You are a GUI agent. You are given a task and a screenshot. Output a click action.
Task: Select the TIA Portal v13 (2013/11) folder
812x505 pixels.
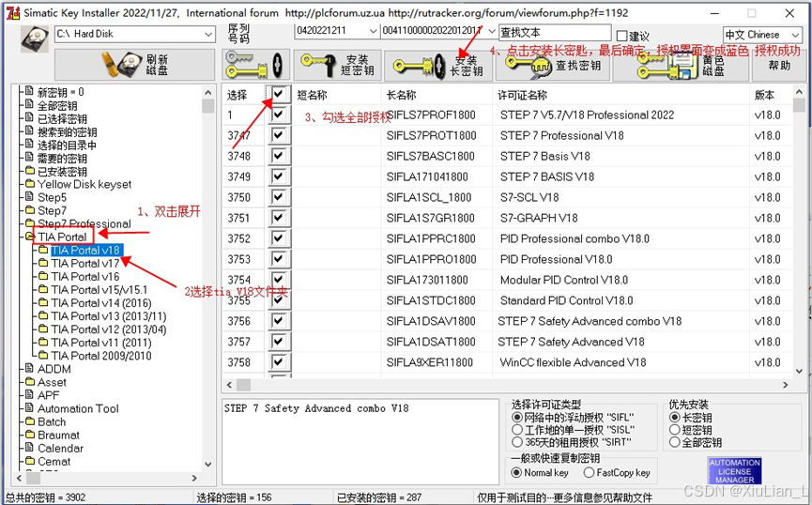pyautogui.click(x=109, y=316)
